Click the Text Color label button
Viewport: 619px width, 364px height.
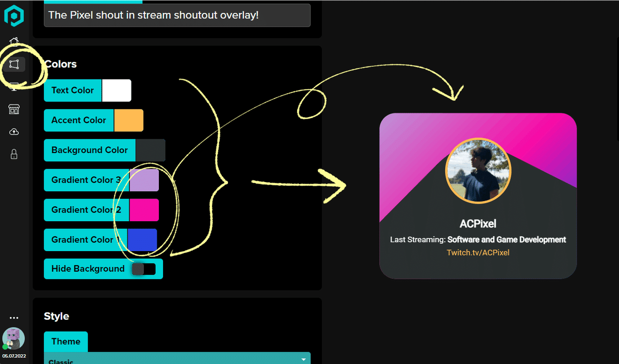tap(73, 90)
